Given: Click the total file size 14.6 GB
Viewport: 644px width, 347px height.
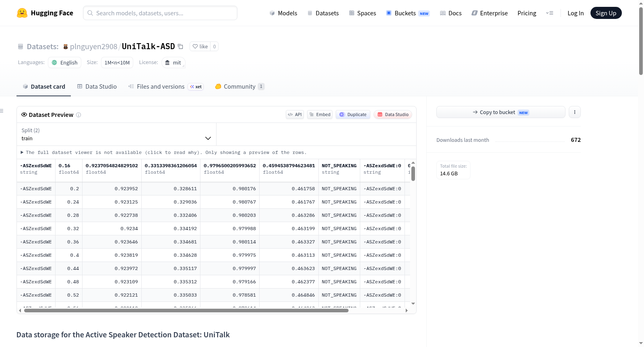Looking at the screenshot, I should 449,174.
